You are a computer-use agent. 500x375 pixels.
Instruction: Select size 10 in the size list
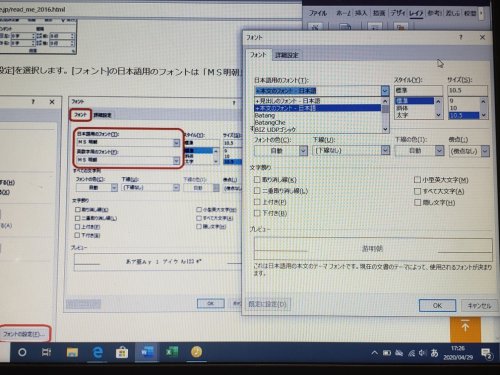tap(463, 108)
